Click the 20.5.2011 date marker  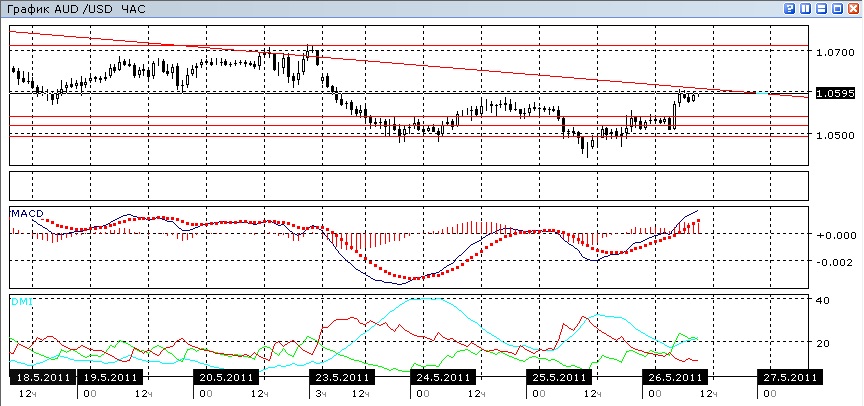(x=226, y=377)
